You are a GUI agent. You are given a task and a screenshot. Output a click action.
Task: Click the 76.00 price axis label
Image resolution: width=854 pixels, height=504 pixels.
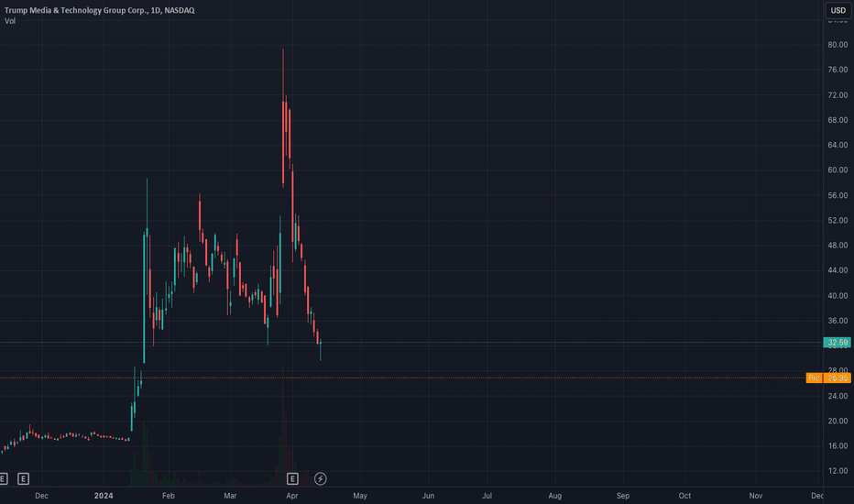(x=838, y=70)
